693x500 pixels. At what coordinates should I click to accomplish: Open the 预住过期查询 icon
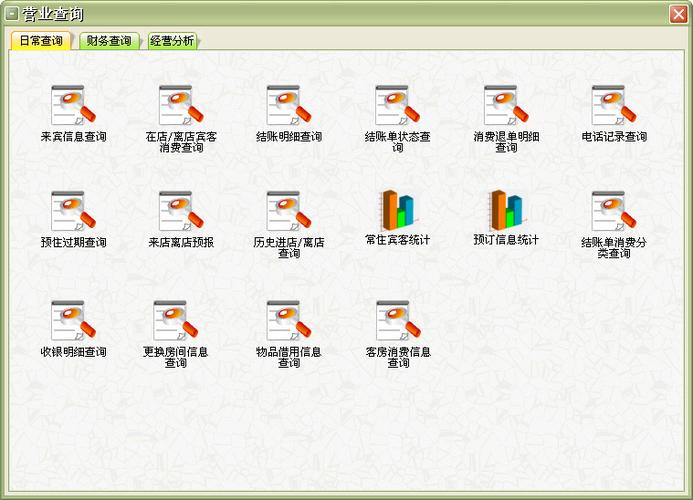73,211
